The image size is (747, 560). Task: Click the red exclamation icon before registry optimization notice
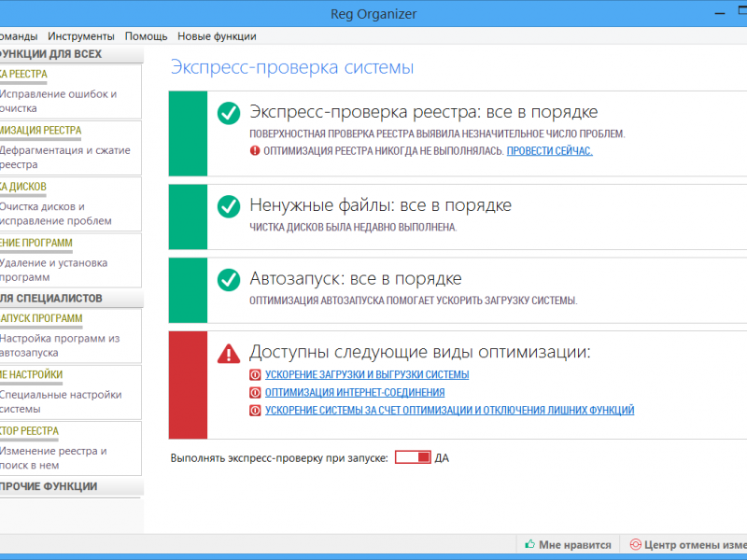pos(255,151)
